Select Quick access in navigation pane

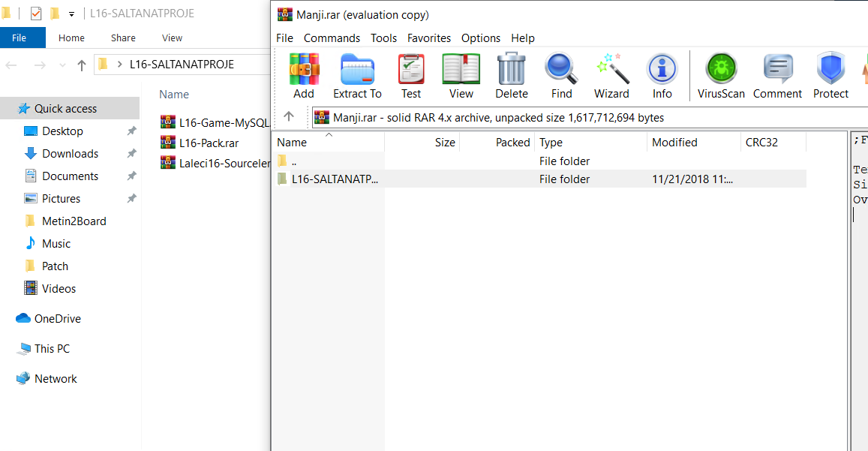click(x=70, y=109)
